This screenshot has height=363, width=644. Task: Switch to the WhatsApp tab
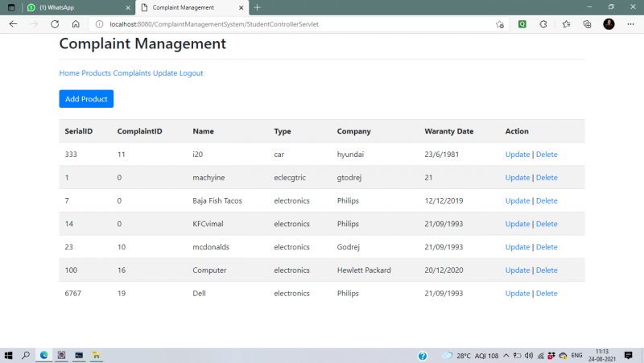click(79, 7)
